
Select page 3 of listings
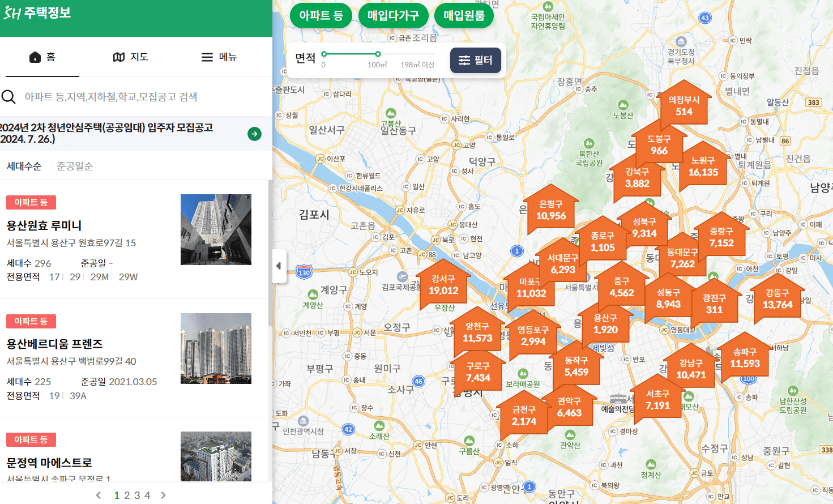tap(137, 496)
